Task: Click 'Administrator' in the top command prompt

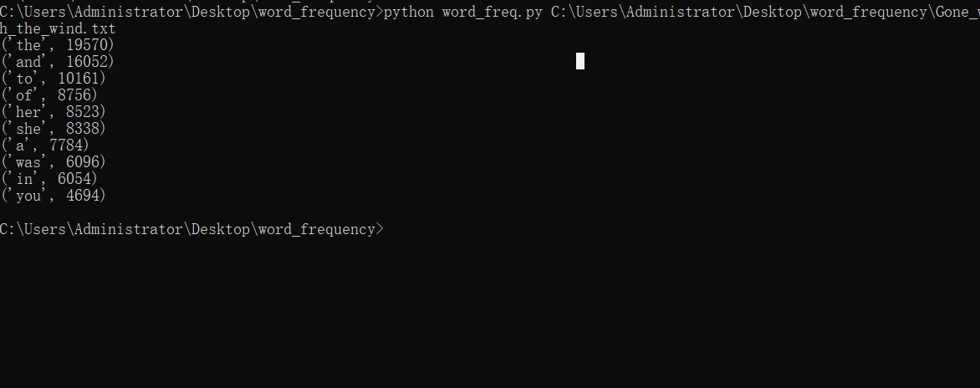Action: click(128, 12)
